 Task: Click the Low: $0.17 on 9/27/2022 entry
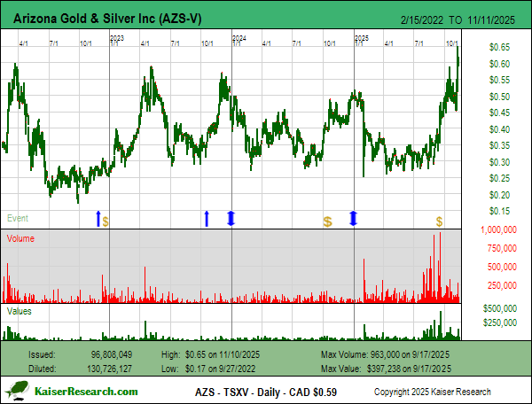(208, 369)
